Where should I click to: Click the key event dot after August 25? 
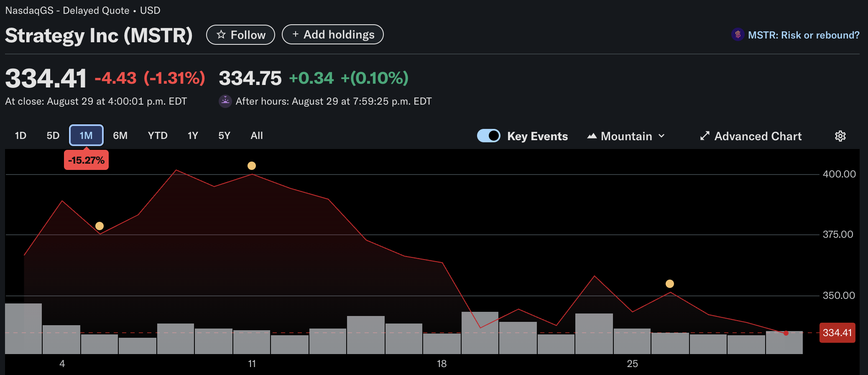pos(670,284)
